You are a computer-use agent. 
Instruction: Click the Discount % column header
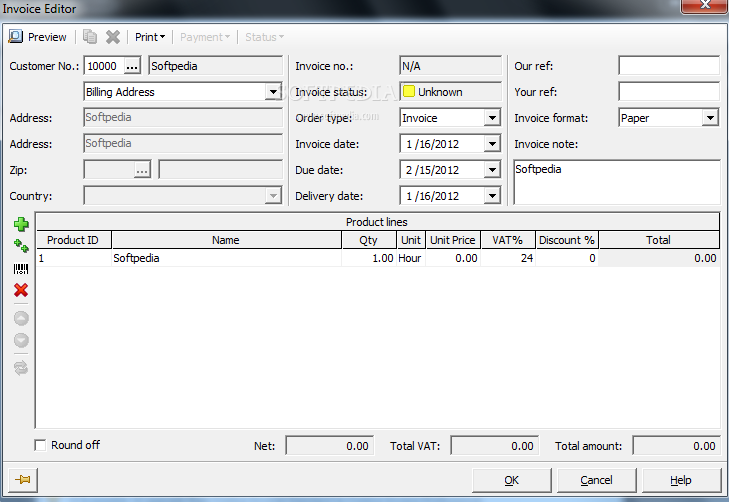tap(567, 240)
